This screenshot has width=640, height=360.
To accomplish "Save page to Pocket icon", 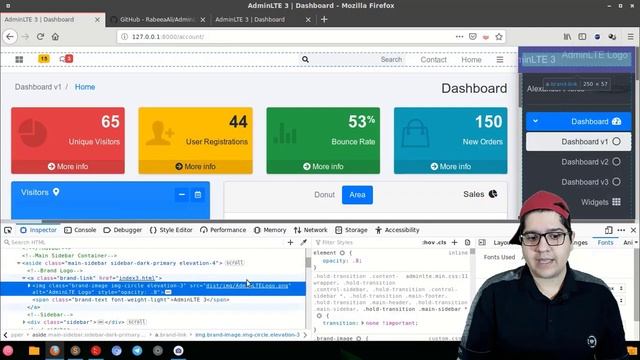I will 473,37.
